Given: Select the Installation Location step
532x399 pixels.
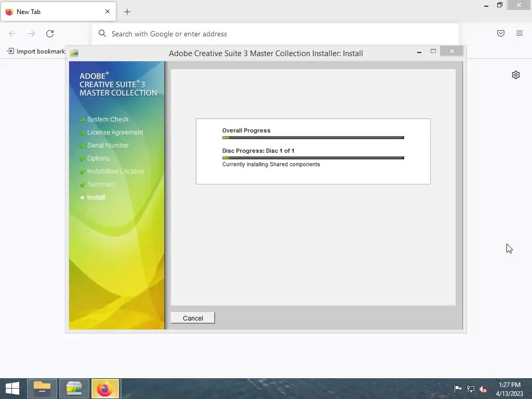Looking at the screenshot, I should (115, 171).
